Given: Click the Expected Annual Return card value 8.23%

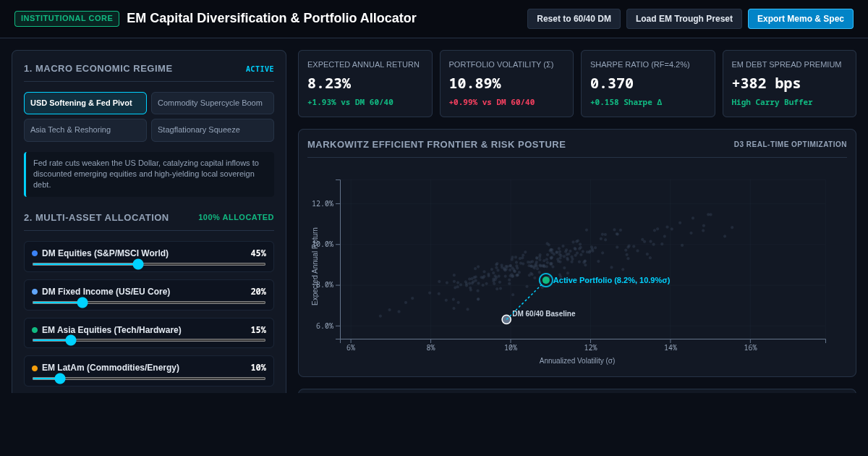Looking at the screenshot, I should point(329,83).
